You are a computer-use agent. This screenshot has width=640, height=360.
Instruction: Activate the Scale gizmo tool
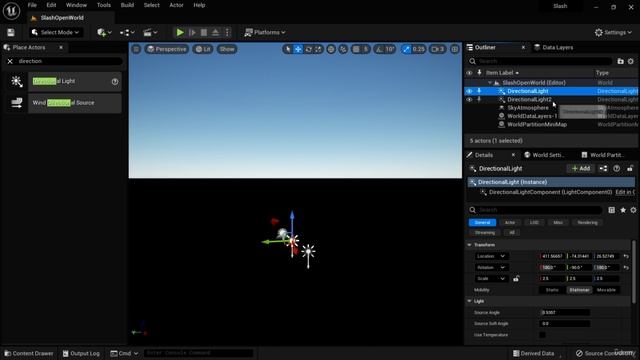pyautogui.click(x=318, y=49)
